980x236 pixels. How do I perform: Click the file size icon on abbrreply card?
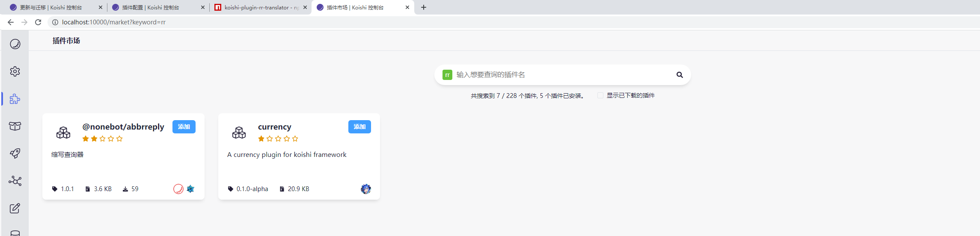pyautogui.click(x=88, y=189)
